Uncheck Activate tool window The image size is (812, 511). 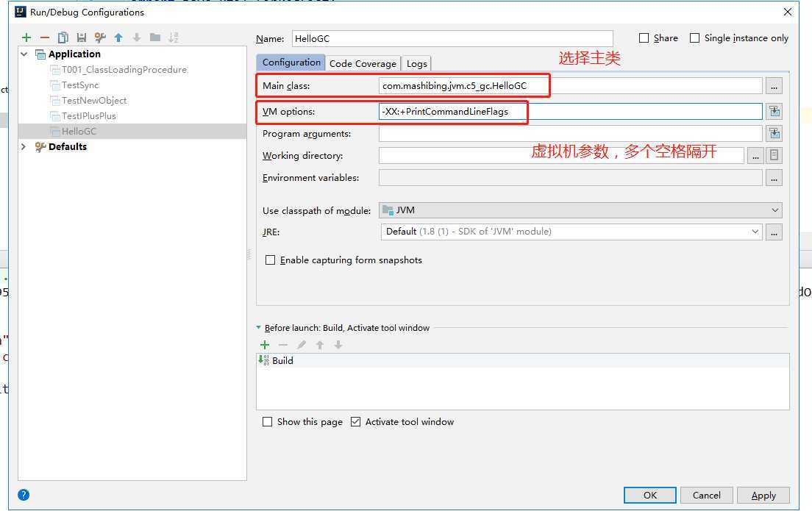pyautogui.click(x=355, y=422)
